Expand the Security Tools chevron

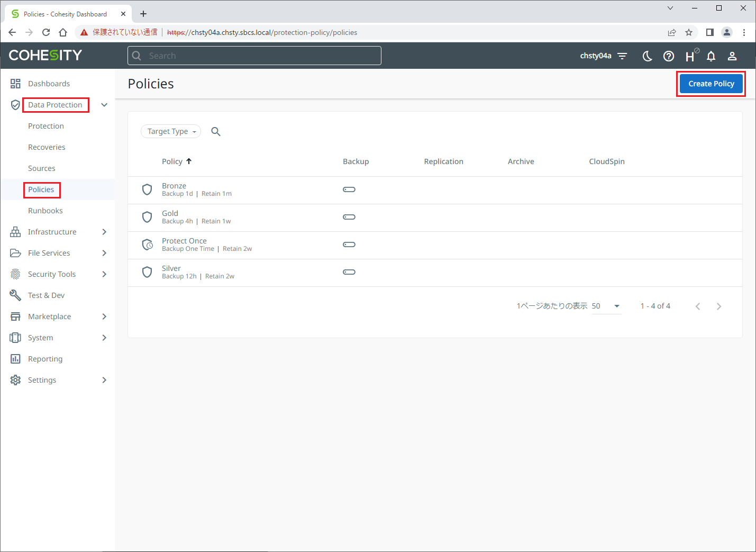(104, 274)
